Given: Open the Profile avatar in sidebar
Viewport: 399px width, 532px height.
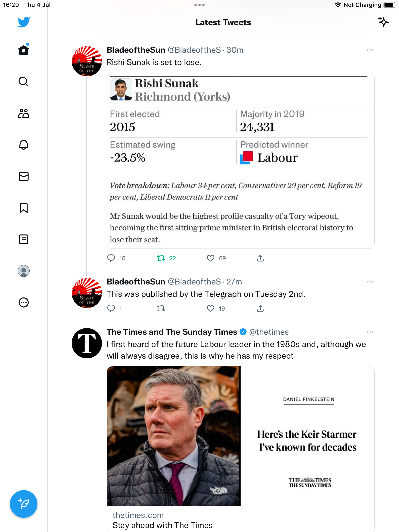Looking at the screenshot, I should [x=24, y=271].
